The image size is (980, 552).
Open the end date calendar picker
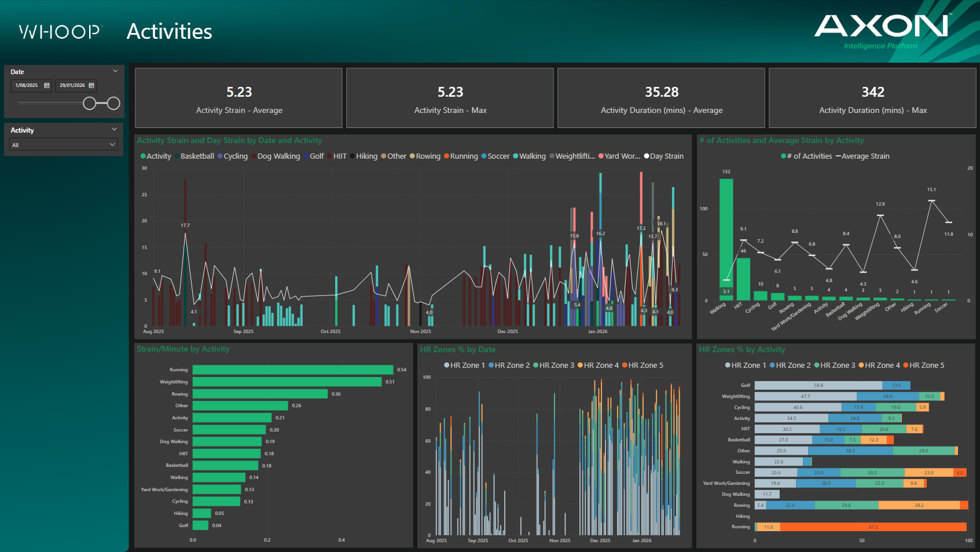pos(91,85)
